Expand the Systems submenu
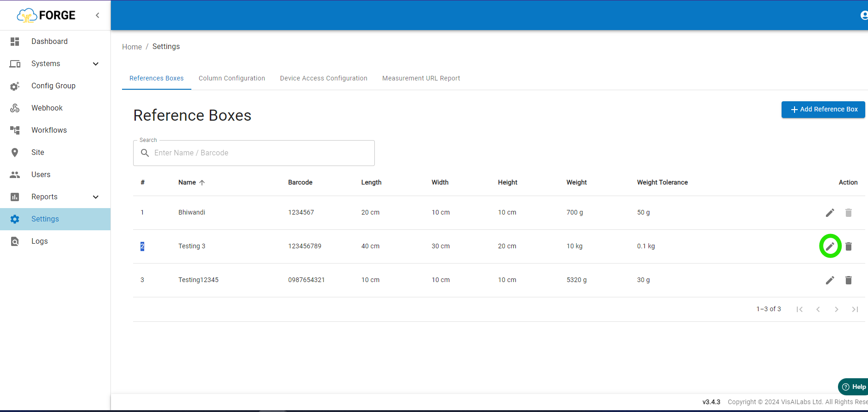The image size is (868, 412). (x=96, y=64)
